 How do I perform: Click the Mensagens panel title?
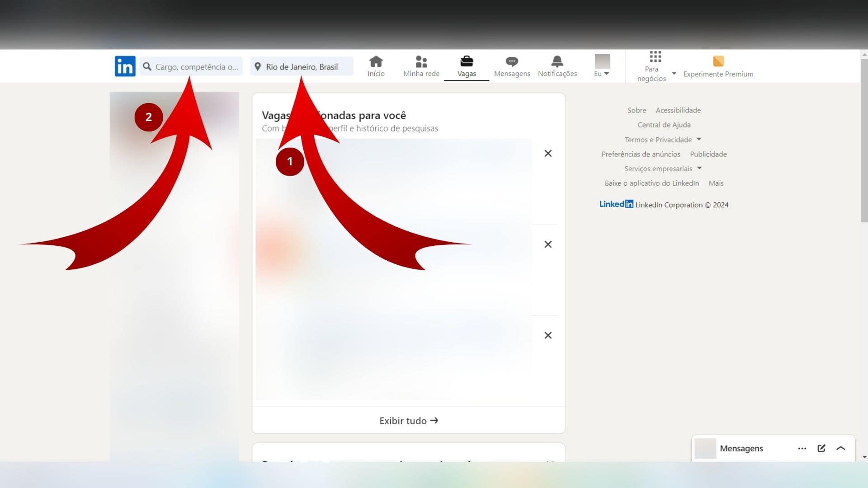741,448
